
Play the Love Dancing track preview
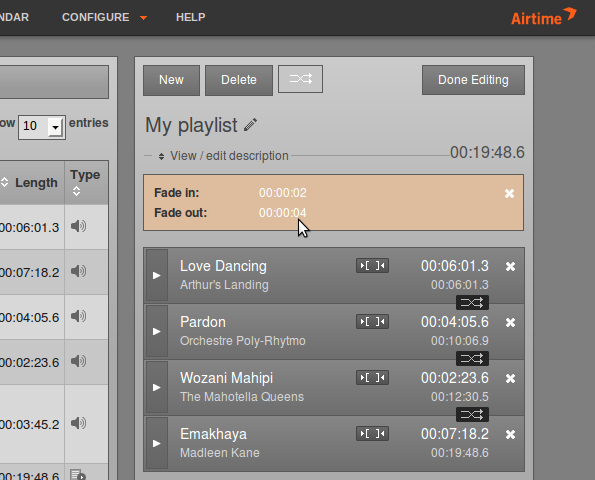[157, 275]
